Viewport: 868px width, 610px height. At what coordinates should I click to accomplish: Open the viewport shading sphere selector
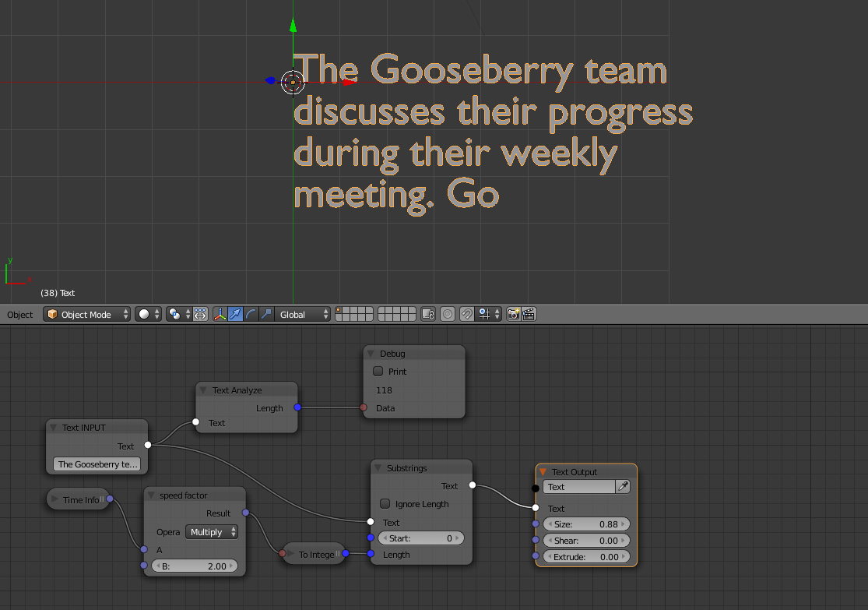(149, 315)
